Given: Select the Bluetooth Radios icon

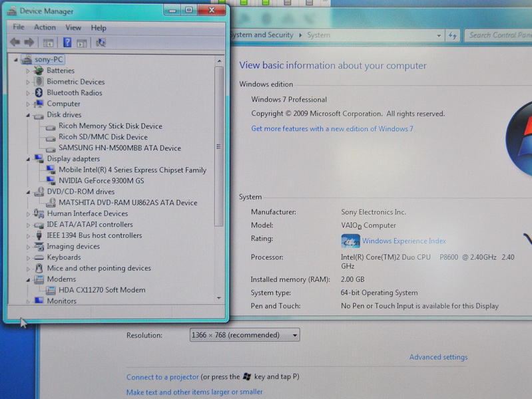Looking at the screenshot, I should (39, 92).
